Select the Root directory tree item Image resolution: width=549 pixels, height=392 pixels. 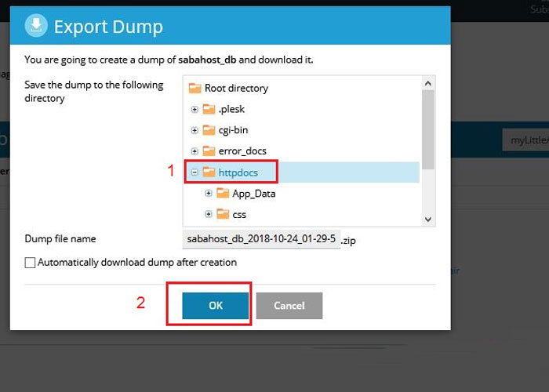coord(235,89)
